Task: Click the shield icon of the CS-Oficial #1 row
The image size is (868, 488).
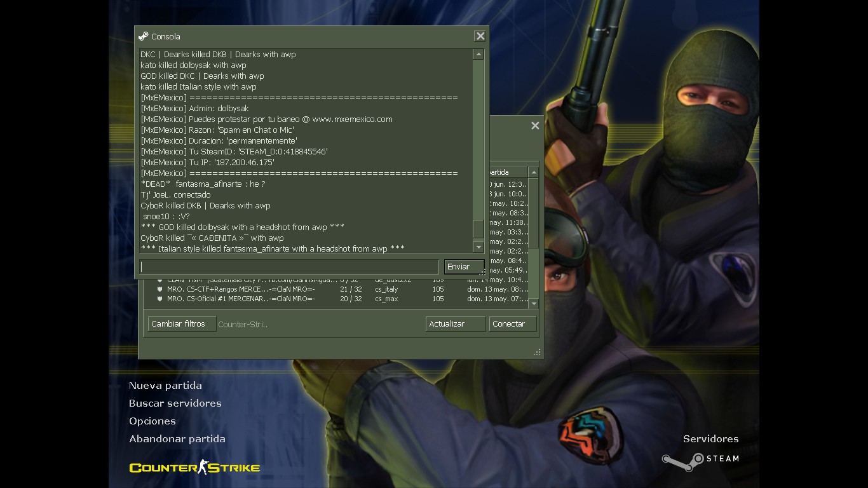Action: pos(160,299)
